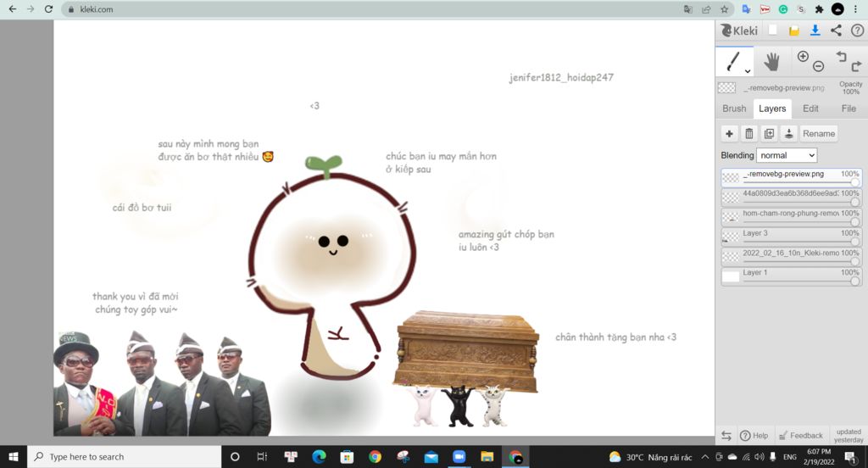The width and height of the screenshot is (868, 468).
Task: Select the hom-cham-rong-phung layer
Action: (792, 216)
